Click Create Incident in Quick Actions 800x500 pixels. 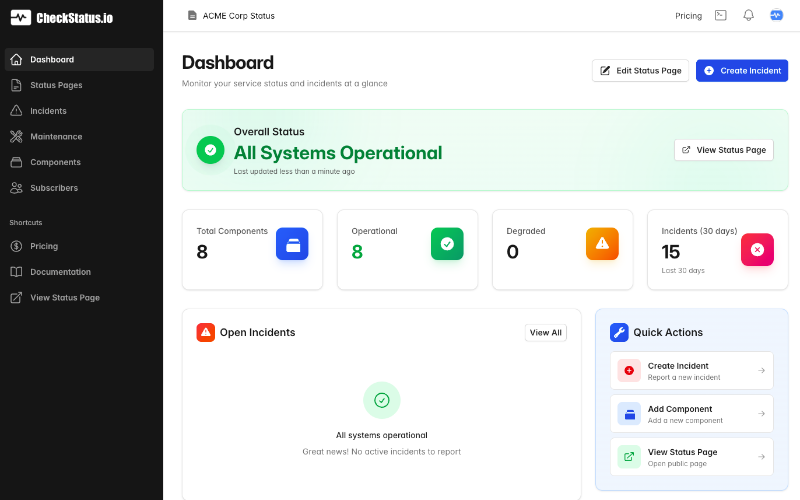(691, 370)
